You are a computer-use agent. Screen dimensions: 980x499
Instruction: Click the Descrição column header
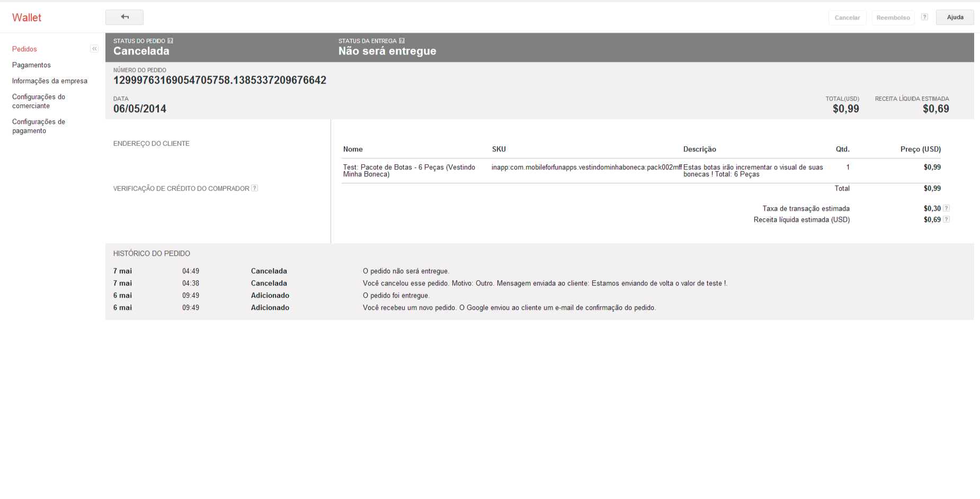click(x=700, y=149)
